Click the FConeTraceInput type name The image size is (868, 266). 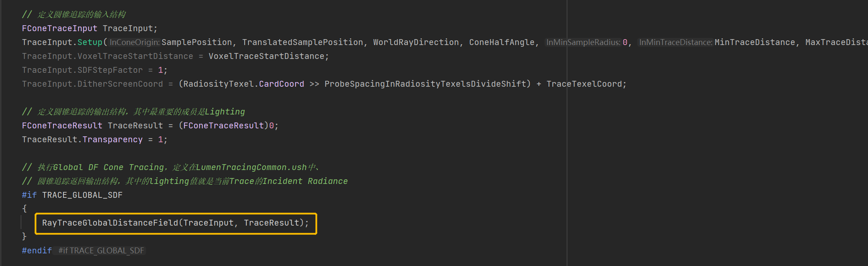(x=59, y=28)
